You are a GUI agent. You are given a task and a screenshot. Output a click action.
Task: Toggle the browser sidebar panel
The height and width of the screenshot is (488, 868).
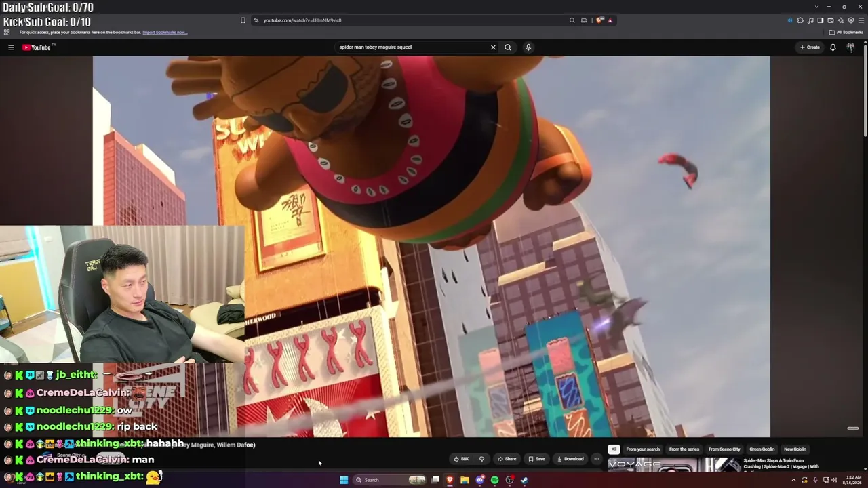click(x=821, y=20)
